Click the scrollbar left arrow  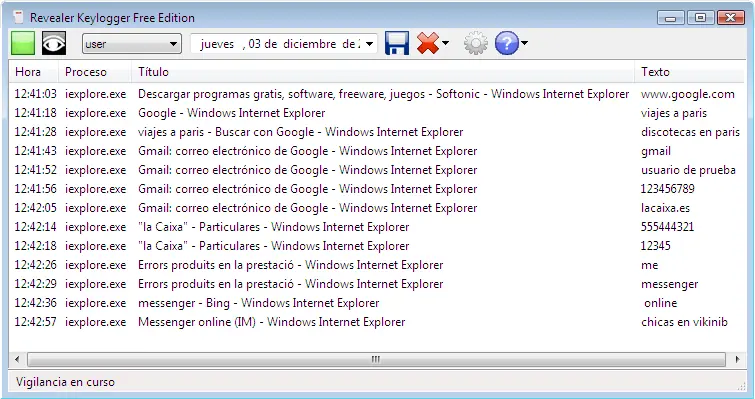coord(17,359)
